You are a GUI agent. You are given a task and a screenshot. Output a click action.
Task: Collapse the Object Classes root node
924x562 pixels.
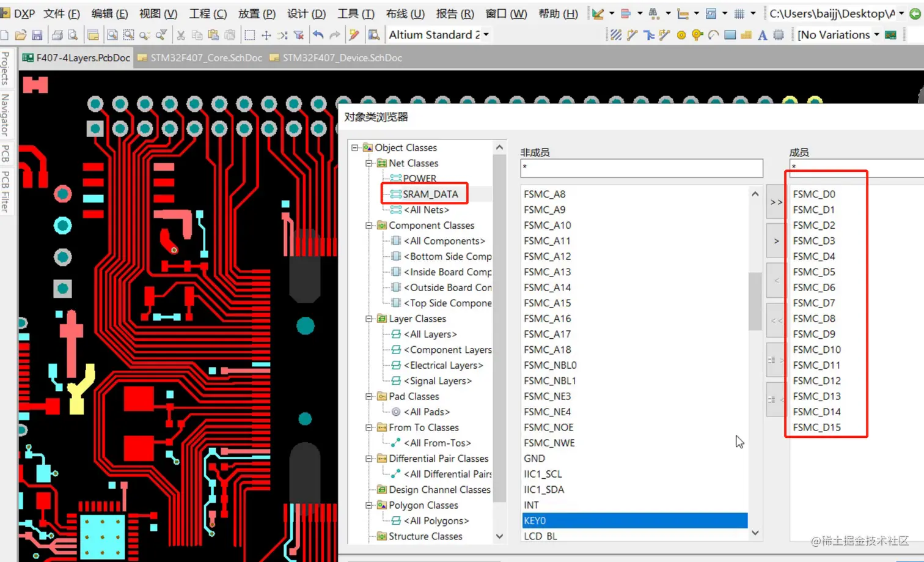(x=355, y=147)
